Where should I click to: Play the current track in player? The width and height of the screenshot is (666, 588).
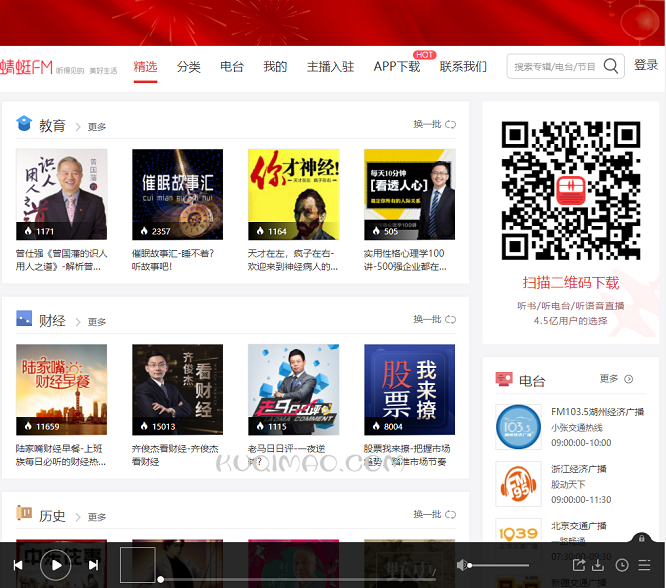56,565
